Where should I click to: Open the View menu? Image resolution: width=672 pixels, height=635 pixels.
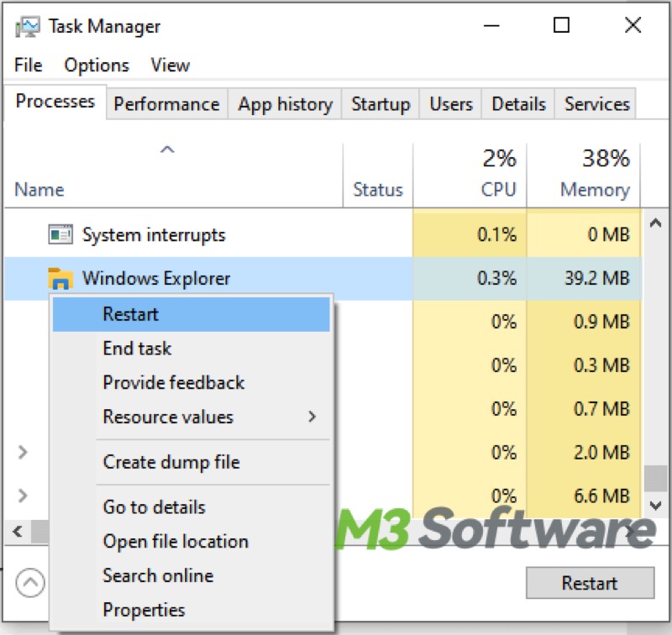pyautogui.click(x=171, y=66)
